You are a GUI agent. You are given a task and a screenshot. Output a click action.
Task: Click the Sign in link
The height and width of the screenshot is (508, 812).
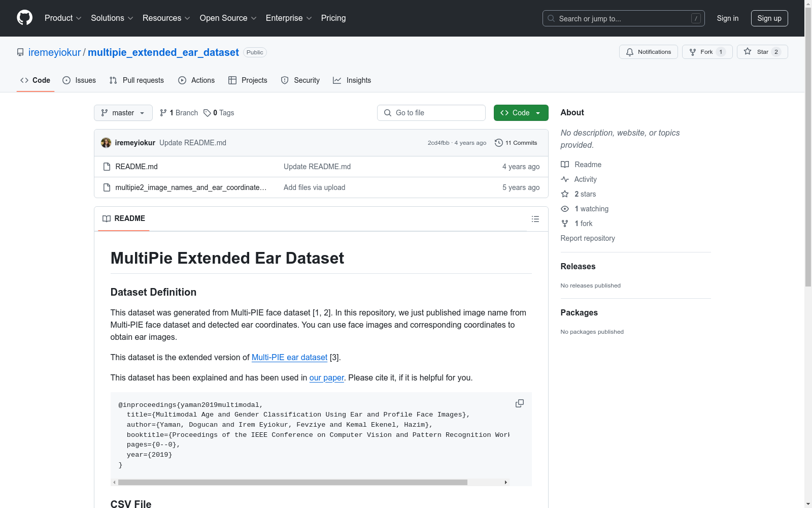point(727,18)
